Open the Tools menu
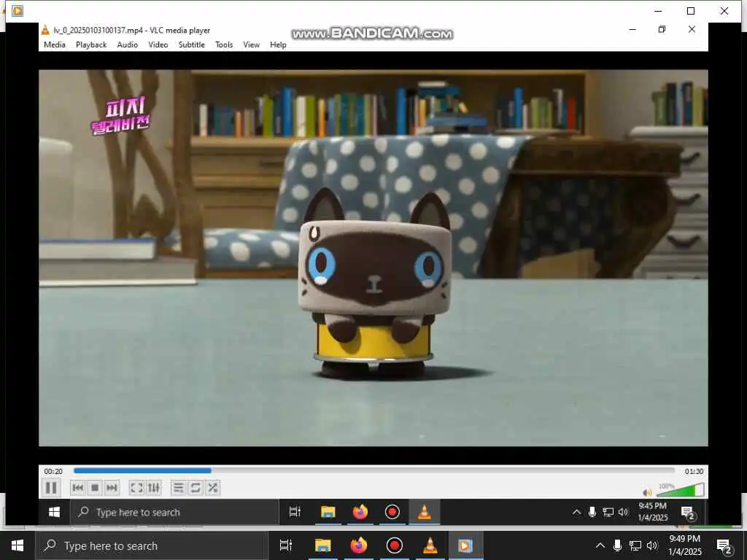The height and width of the screenshot is (560, 747). tap(224, 44)
